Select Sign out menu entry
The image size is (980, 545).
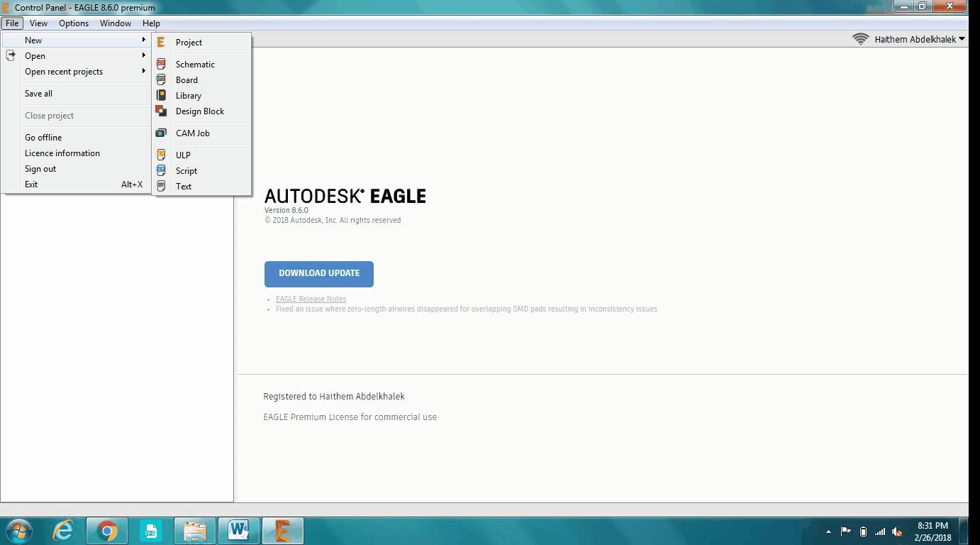point(76,169)
